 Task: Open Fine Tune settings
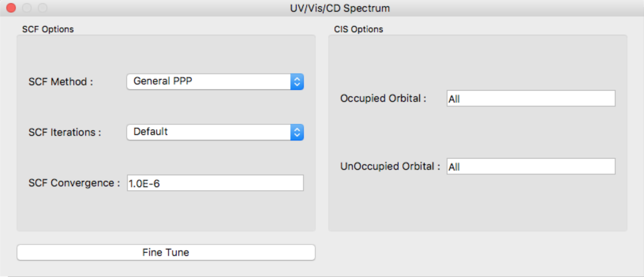(x=166, y=252)
